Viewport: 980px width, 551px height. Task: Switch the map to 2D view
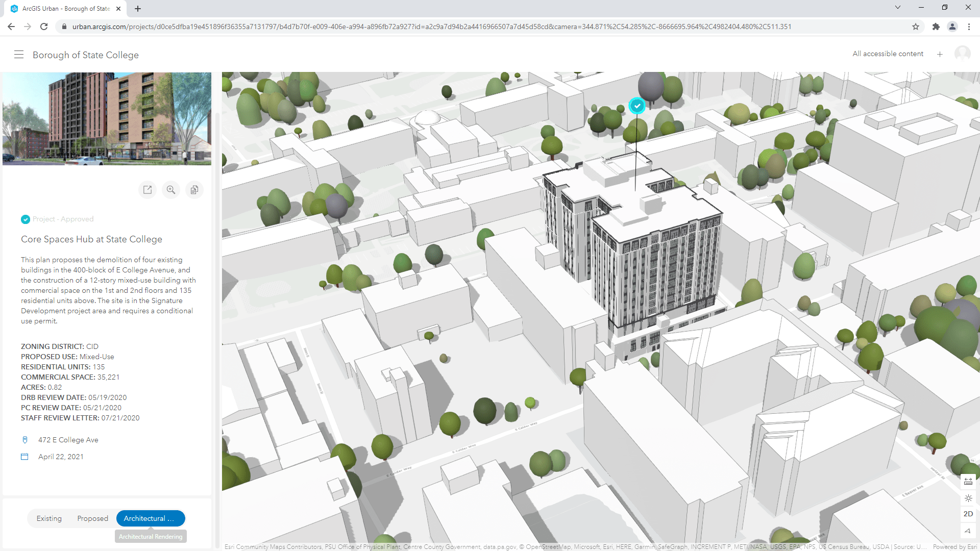968,514
